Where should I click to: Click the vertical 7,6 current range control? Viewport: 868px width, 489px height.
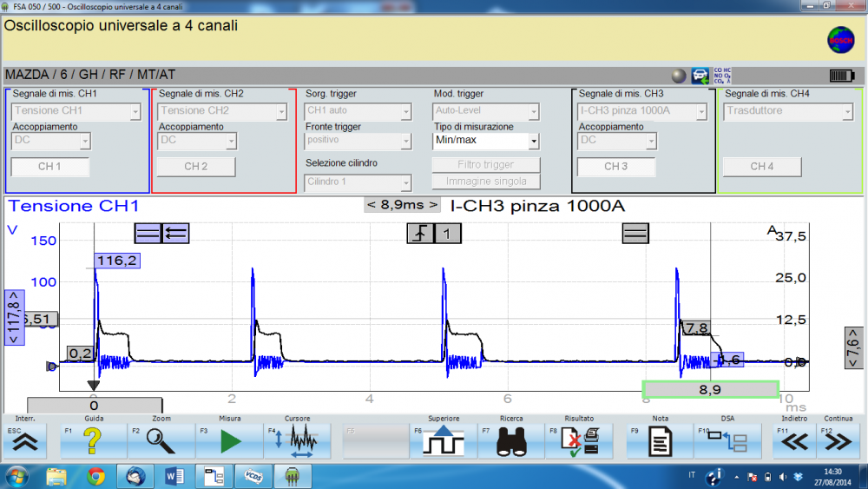coord(853,347)
